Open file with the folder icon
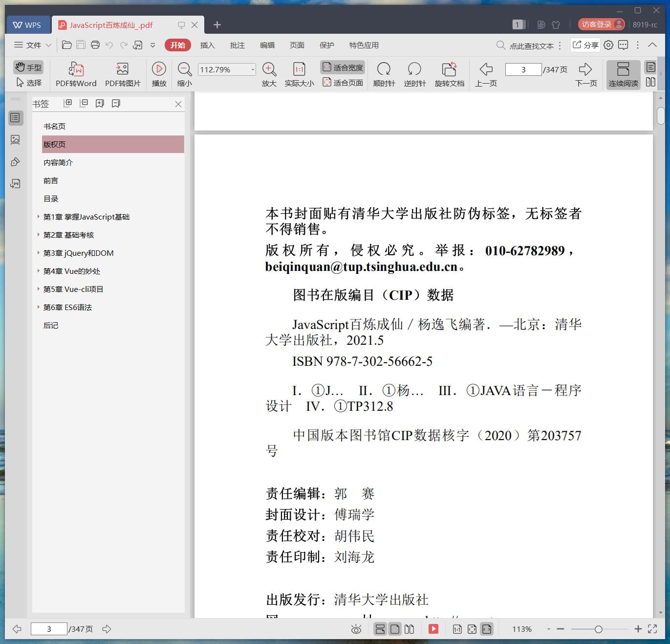Viewport: 670px width, 644px height. pos(67,45)
